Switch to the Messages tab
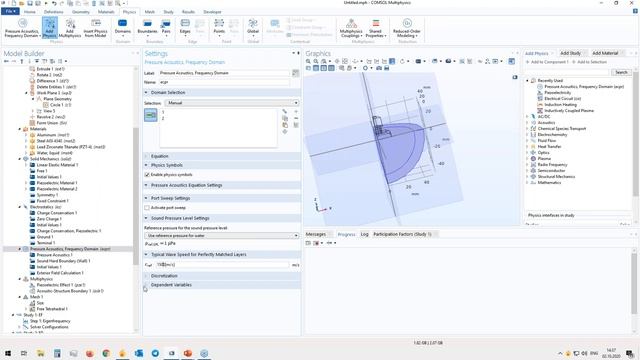640x360 pixels. [316, 234]
